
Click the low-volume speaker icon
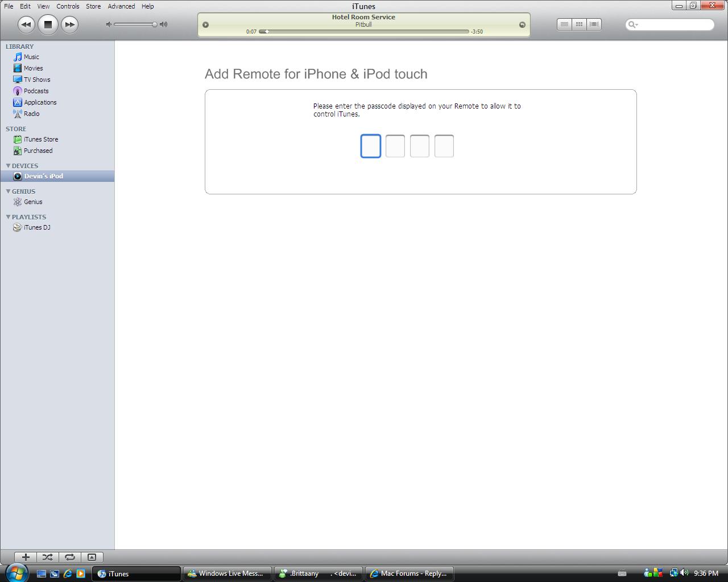(109, 24)
